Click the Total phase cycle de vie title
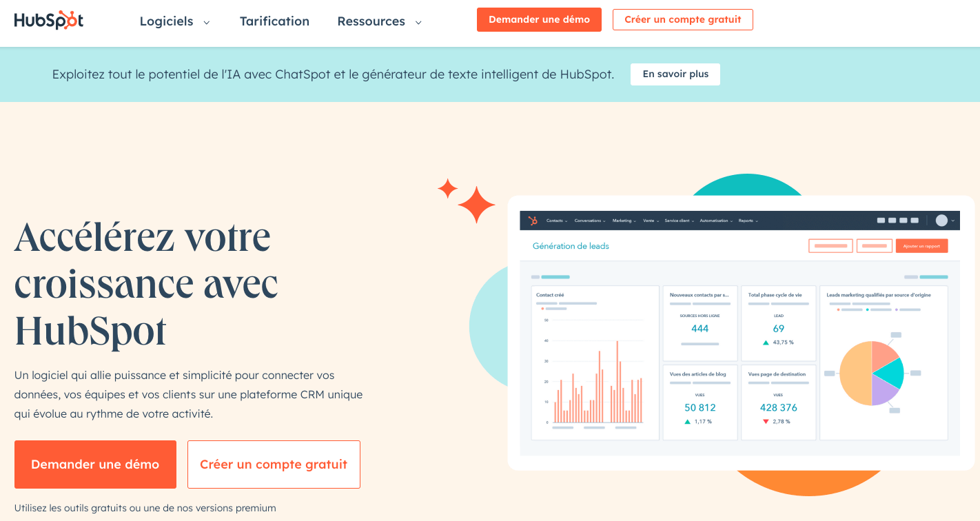 [775, 295]
